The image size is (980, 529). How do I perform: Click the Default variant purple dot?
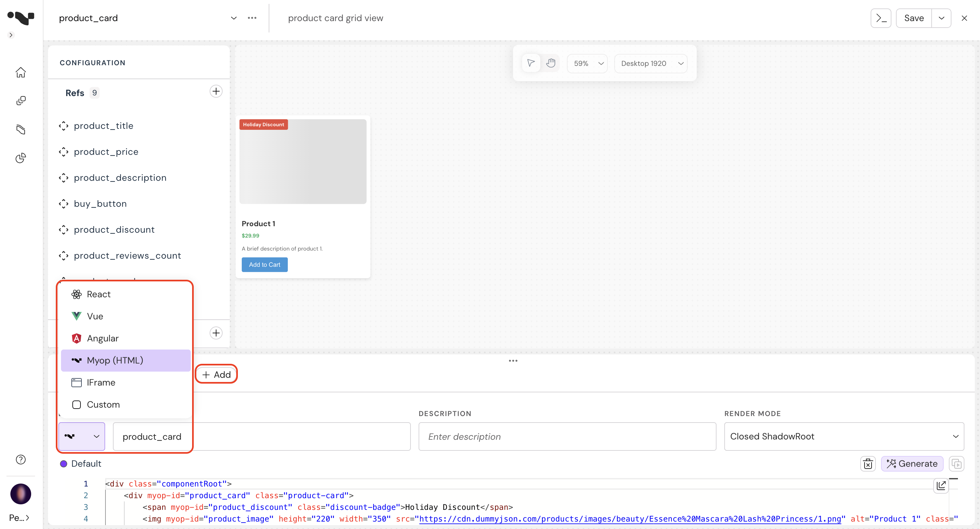point(64,463)
